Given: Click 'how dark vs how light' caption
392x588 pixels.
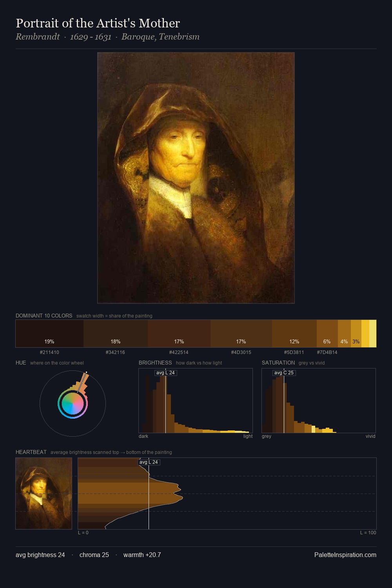Looking at the screenshot, I should (199, 363).
